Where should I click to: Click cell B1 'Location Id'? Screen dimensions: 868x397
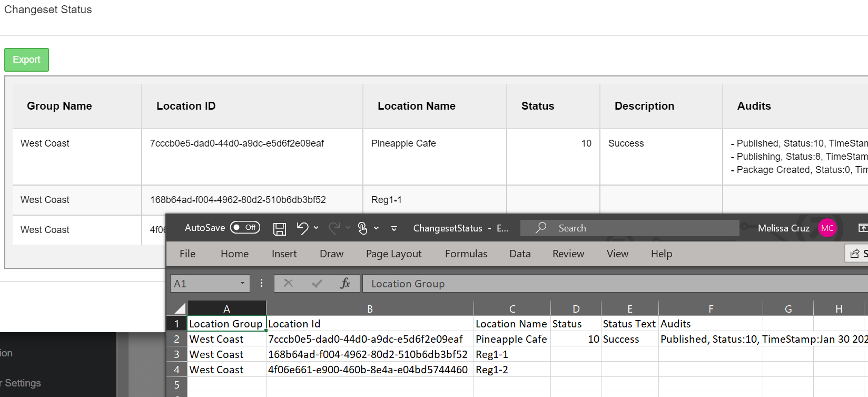370,324
